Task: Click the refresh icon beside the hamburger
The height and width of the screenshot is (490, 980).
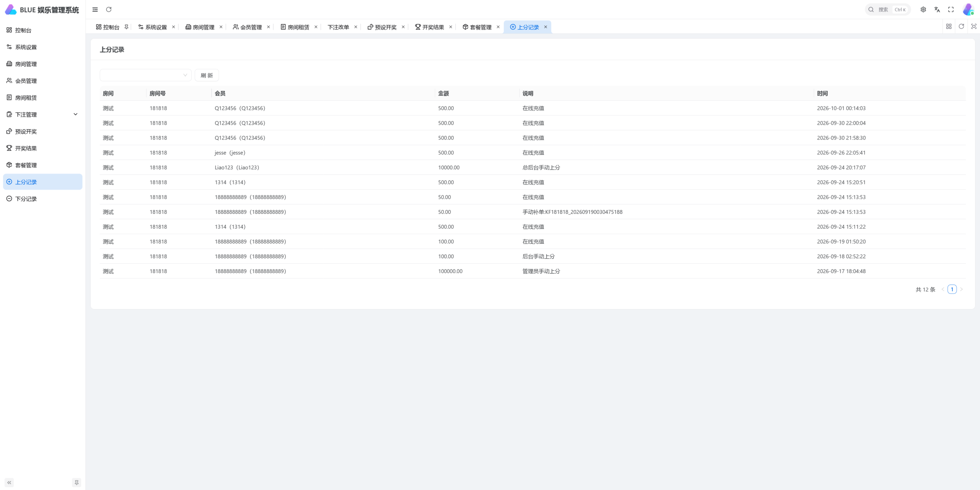Action: click(x=109, y=10)
